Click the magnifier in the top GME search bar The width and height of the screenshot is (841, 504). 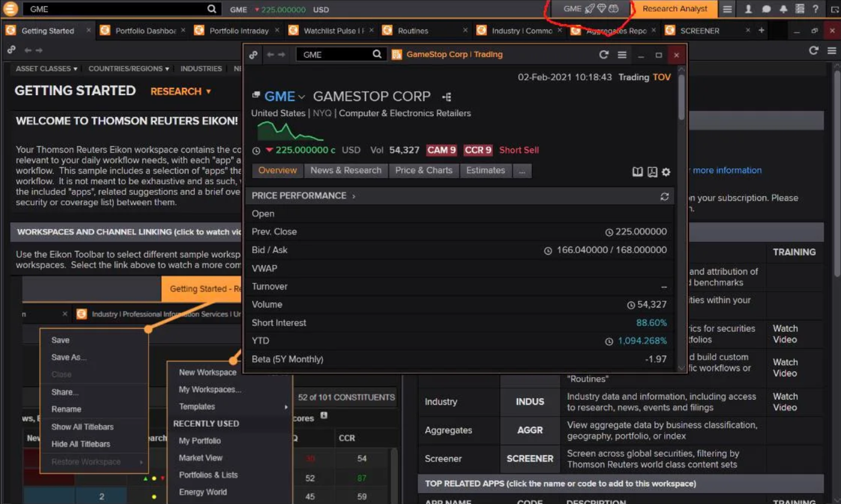(211, 9)
